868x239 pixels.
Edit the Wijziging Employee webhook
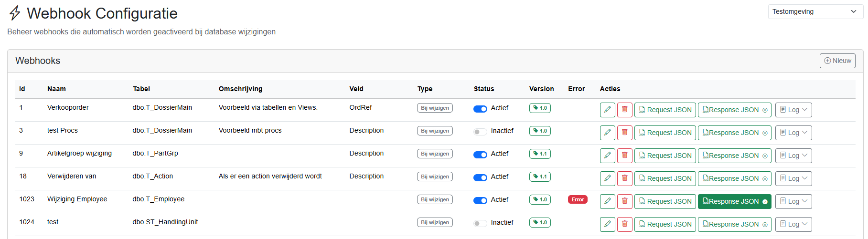[x=607, y=201]
